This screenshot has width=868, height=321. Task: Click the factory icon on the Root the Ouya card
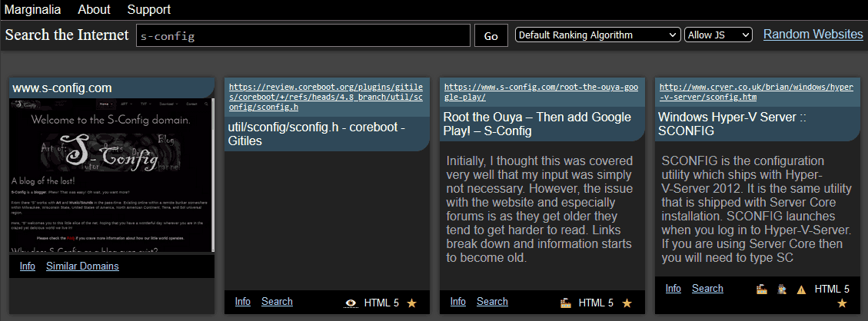tap(565, 303)
